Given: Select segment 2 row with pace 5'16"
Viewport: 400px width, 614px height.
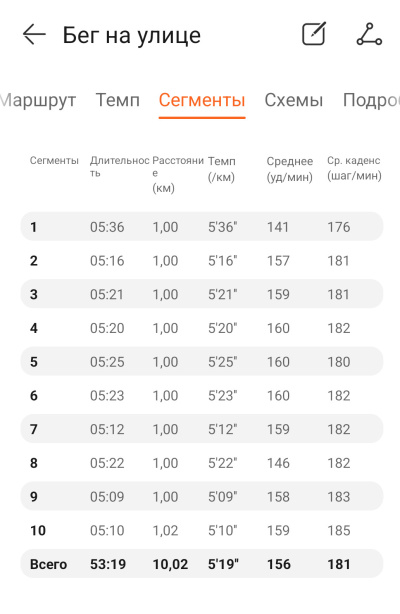Looking at the screenshot, I should pyautogui.click(x=202, y=260).
